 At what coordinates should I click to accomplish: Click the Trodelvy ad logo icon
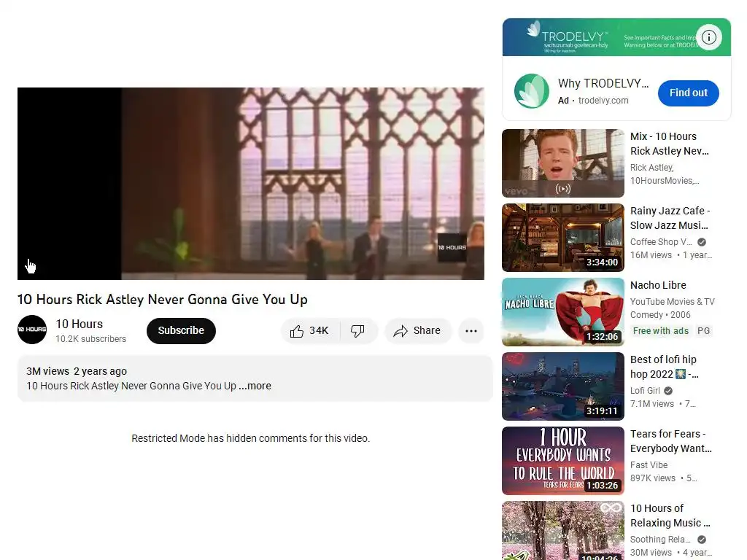tap(532, 91)
